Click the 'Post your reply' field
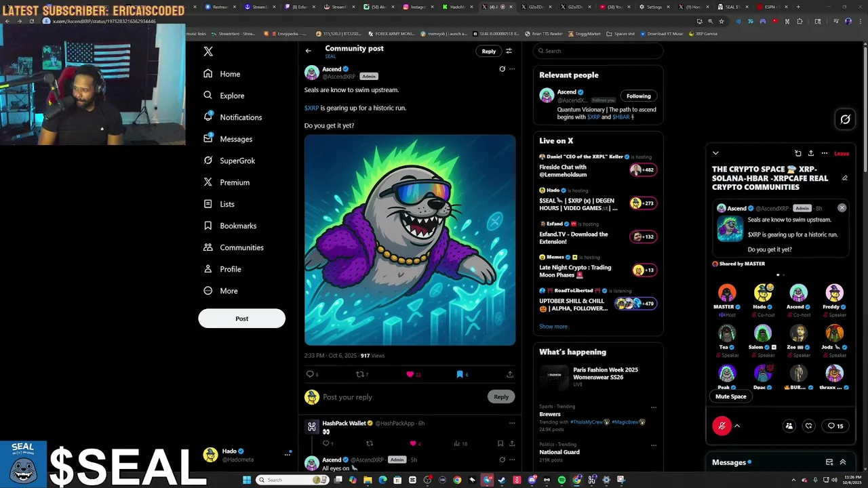Screen dimensions: 868x488 [x=403, y=397]
